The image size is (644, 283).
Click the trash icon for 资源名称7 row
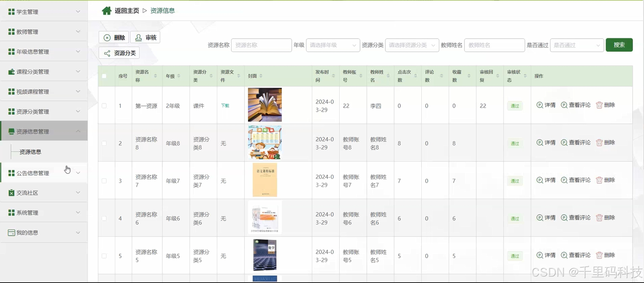point(599,181)
